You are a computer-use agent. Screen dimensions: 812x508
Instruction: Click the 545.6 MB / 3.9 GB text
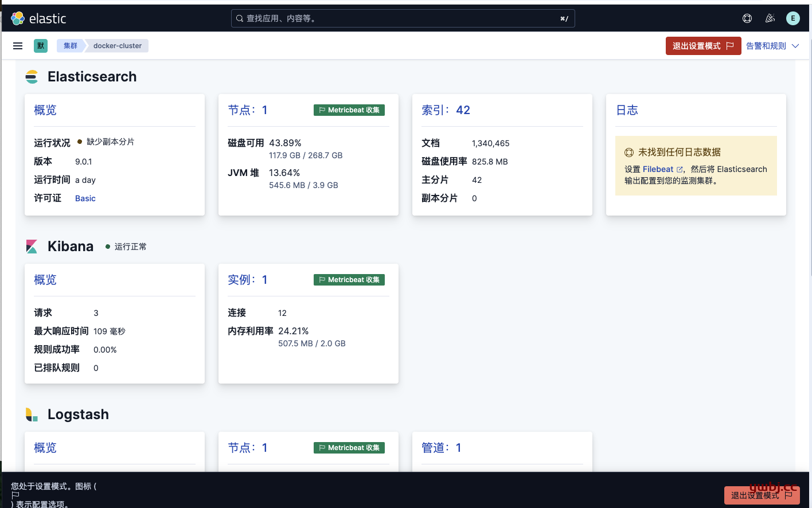coord(303,185)
